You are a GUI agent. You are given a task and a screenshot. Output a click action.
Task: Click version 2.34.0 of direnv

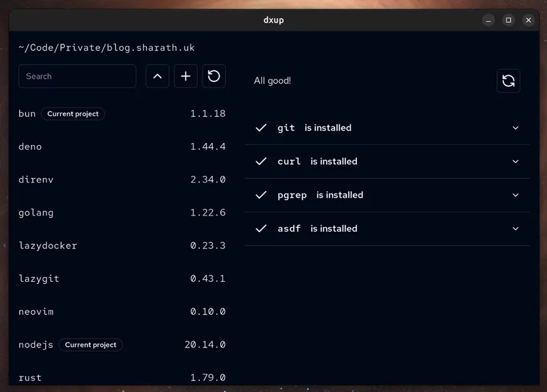208,179
